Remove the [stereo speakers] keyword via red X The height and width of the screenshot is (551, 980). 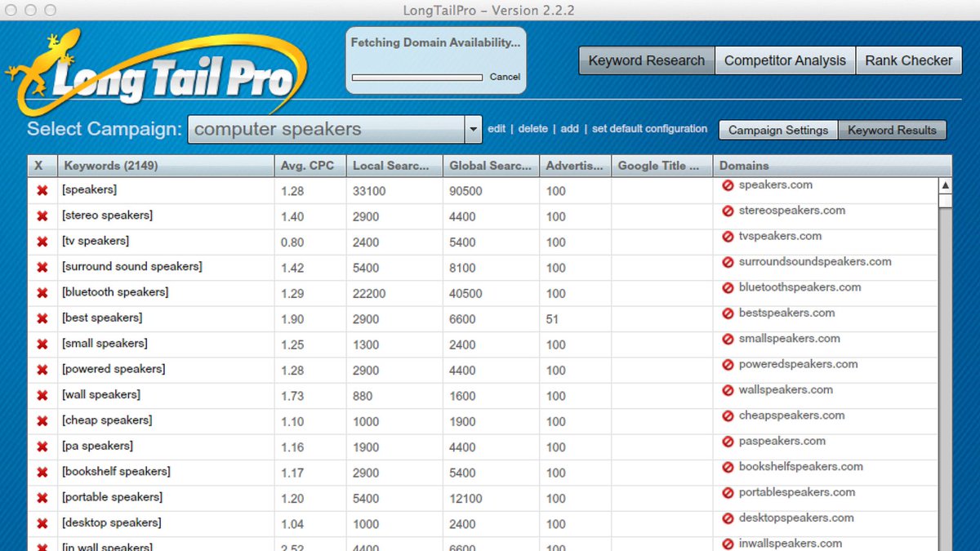pos(42,216)
